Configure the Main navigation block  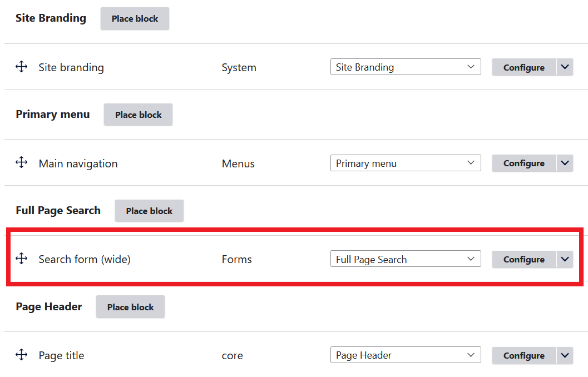point(523,163)
